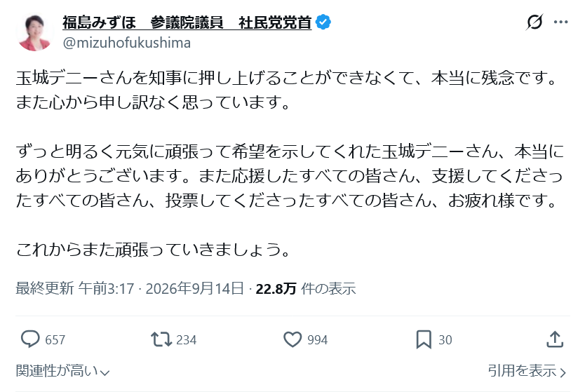This screenshot has height=392, width=585.
Task: Open the Grok icon on the post
Action: [534, 22]
